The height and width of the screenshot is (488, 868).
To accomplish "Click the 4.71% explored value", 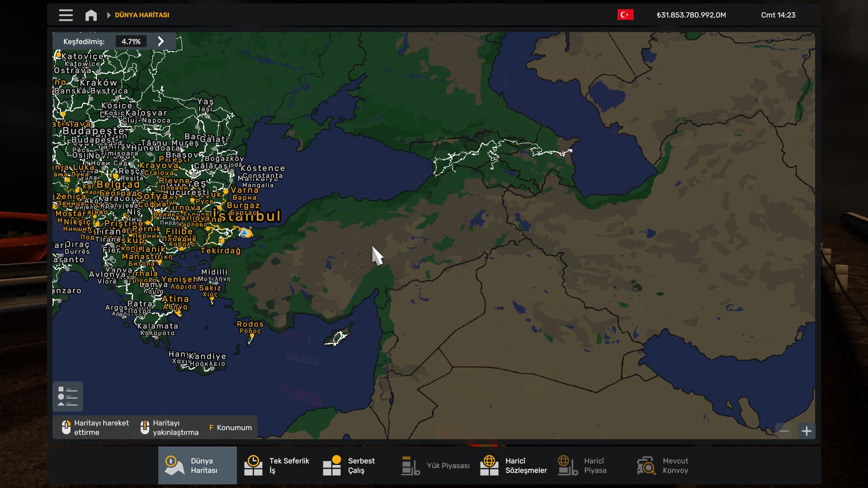I will coord(131,42).
